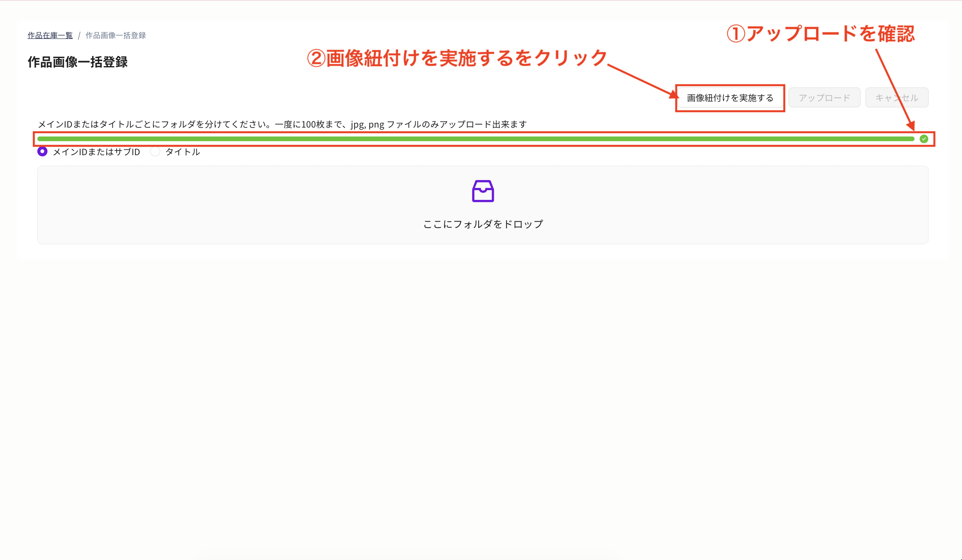
Task: Click the ②画像紐付けを実施するをクリック annotation
Action: [457, 58]
